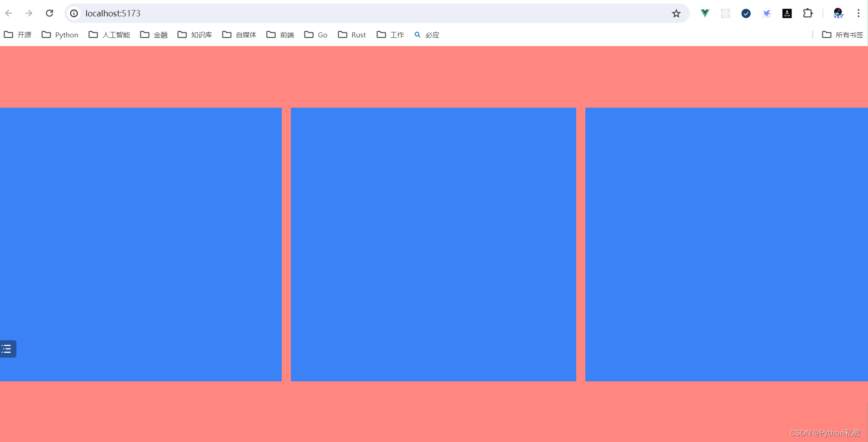Open the 工作 bookmark folder

[391, 35]
